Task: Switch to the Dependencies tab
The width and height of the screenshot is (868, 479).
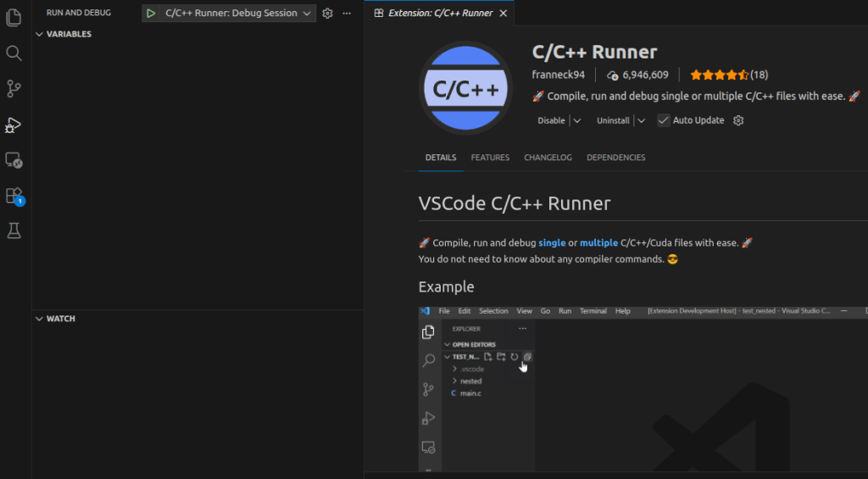Action: pyautogui.click(x=615, y=158)
